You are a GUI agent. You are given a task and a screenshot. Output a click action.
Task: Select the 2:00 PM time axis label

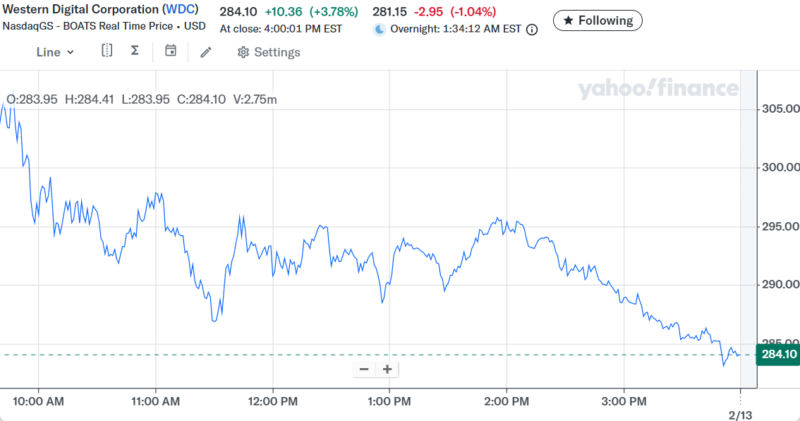point(506,401)
